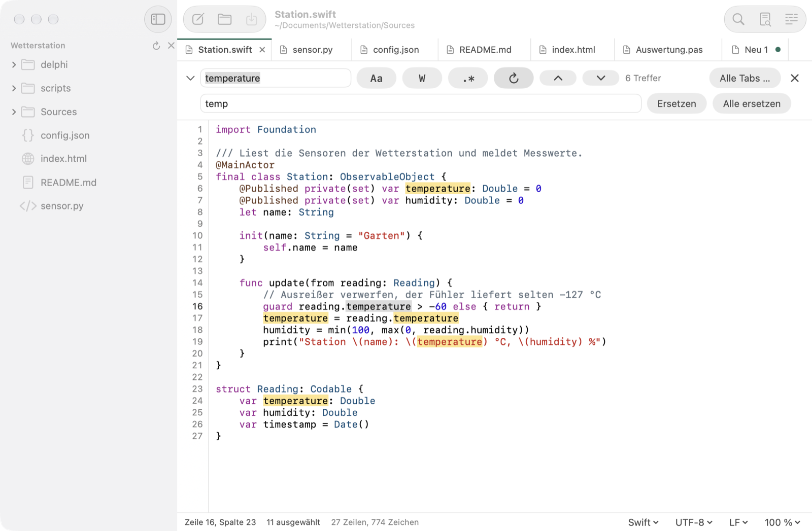
Task: Jump to the previous search match
Action: pos(558,78)
